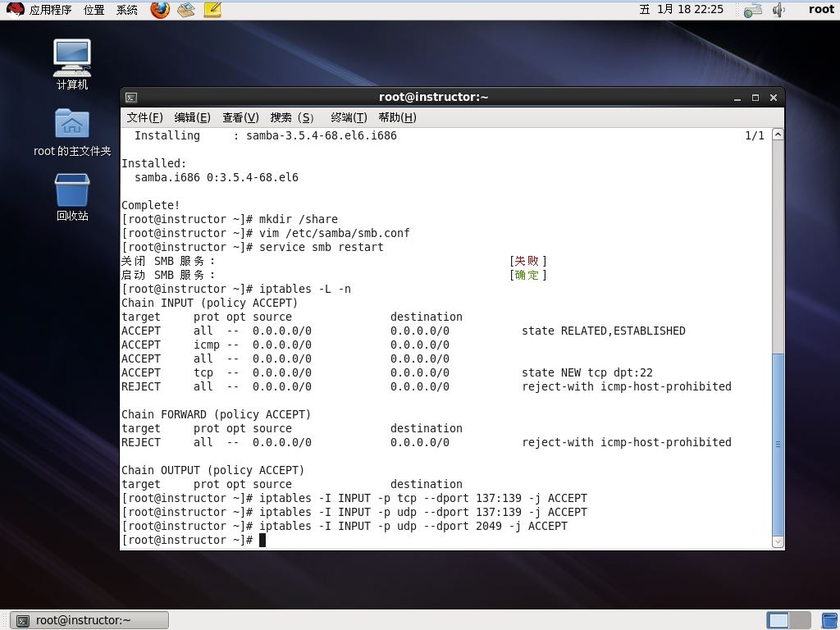This screenshot has height=630, width=840.
Task: Open terminal 帮助(H) menu
Action: pos(397,117)
